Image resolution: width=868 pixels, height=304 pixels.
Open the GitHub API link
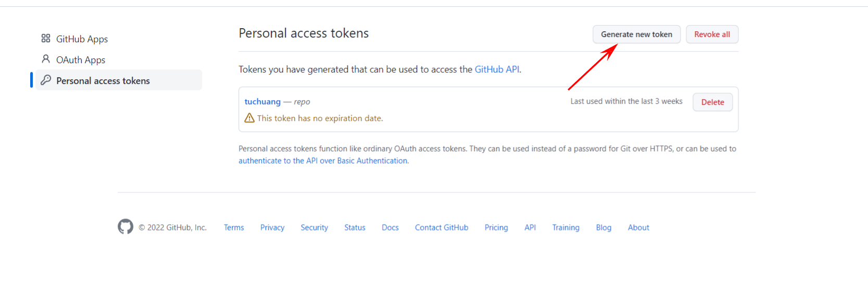pyautogui.click(x=497, y=69)
